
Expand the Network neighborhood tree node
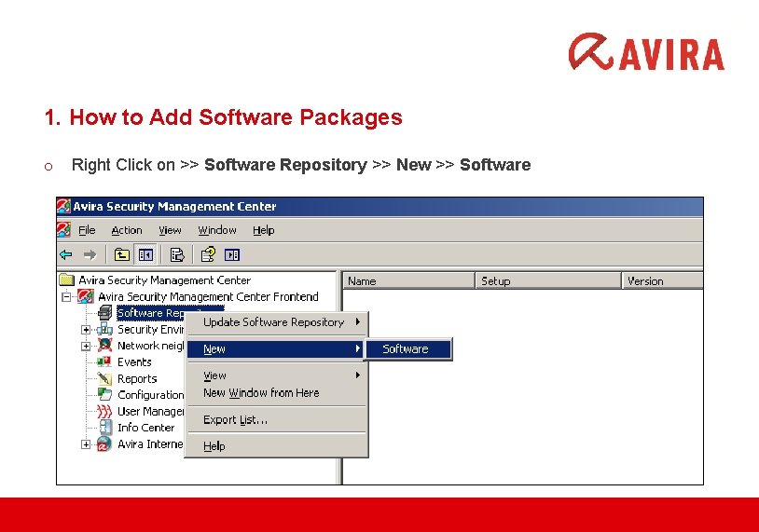pos(86,347)
